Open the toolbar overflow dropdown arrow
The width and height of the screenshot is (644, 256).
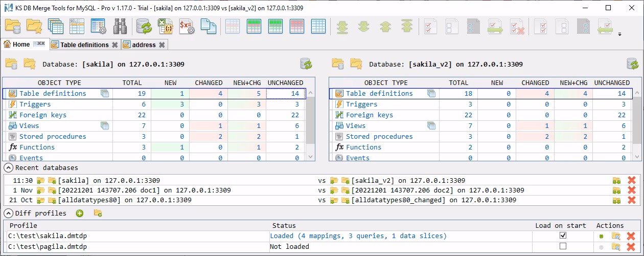pos(620,35)
